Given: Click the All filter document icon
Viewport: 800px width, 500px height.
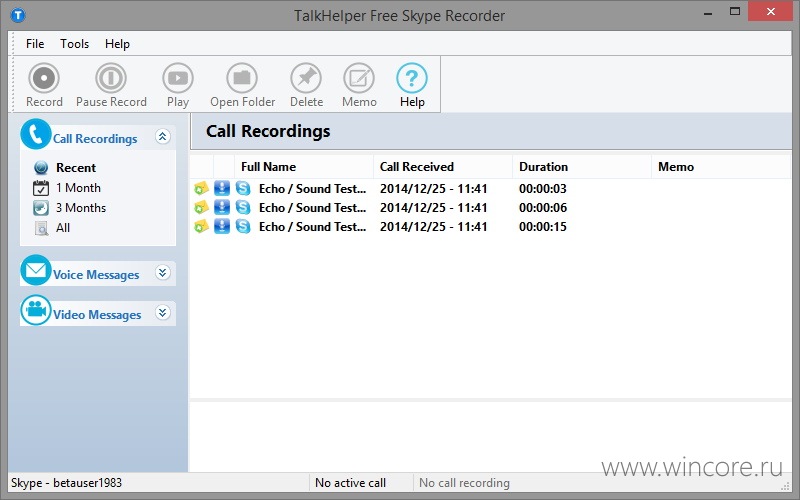Looking at the screenshot, I should pos(41,228).
